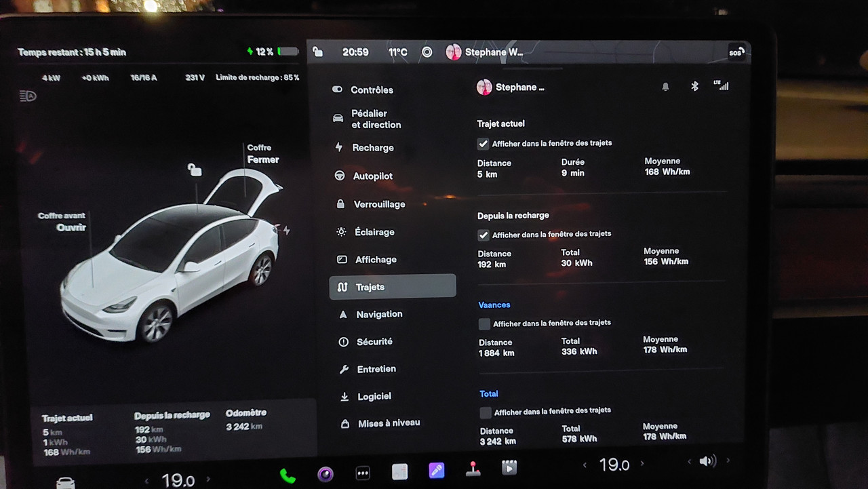Image resolution: width=868 pixels, height=489 pixels.
Task: Tap the headlight indicator icon
Action: [28, 96]
